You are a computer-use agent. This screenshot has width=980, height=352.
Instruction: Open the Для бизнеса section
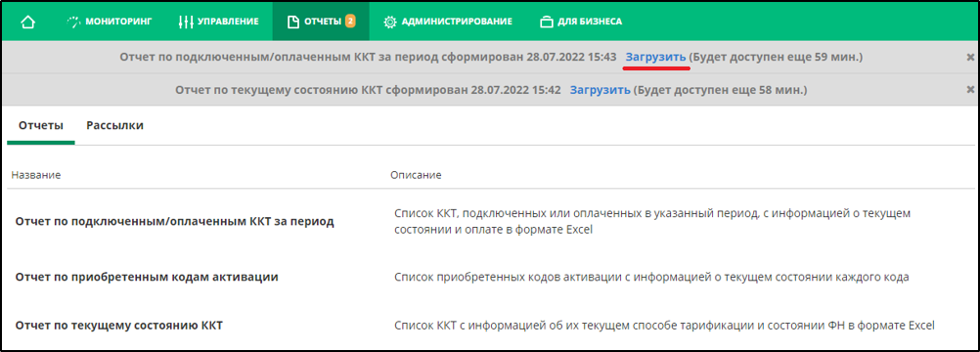pos(581,22)
